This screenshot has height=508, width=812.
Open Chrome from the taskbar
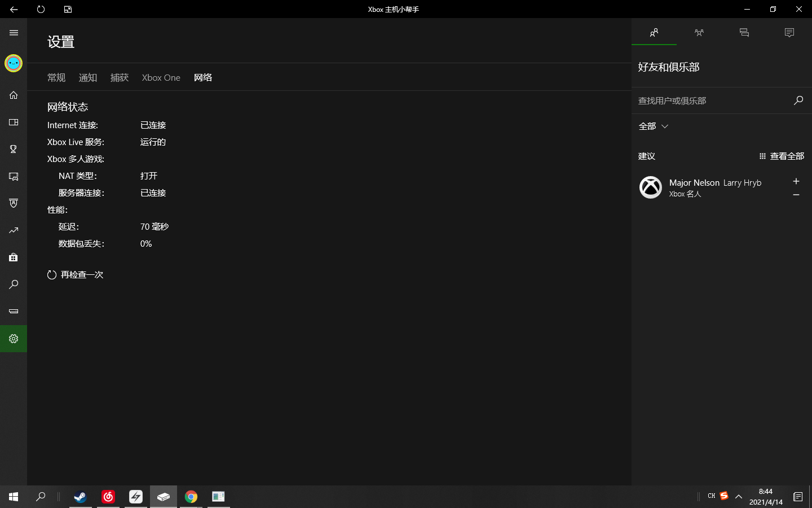click(x=191, y=497)
